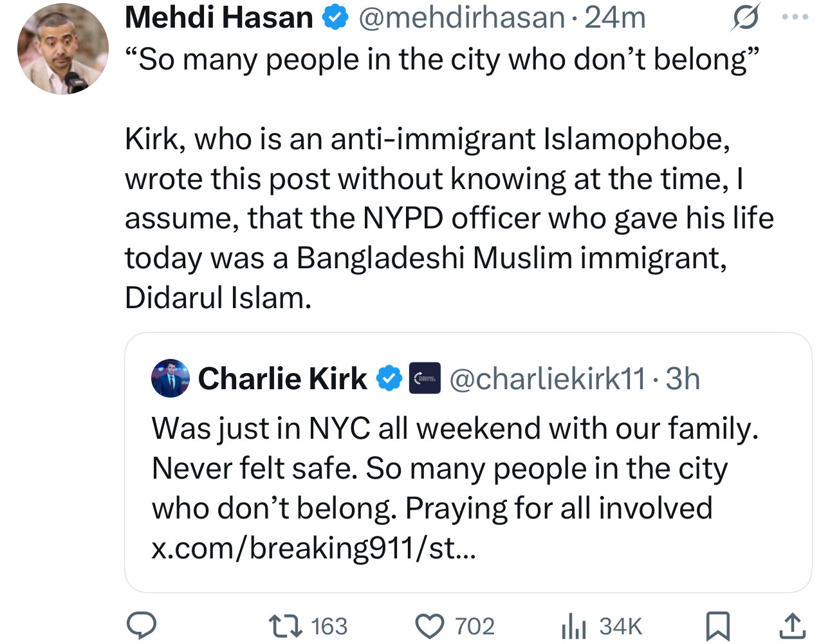Open Mehdi Hasan's profile picture

(x=63, y=49)
